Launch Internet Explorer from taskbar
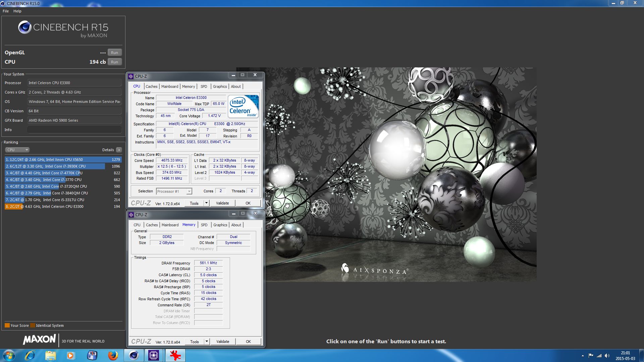The height and width of the screenshot is (362, 644). click(30, 355)
